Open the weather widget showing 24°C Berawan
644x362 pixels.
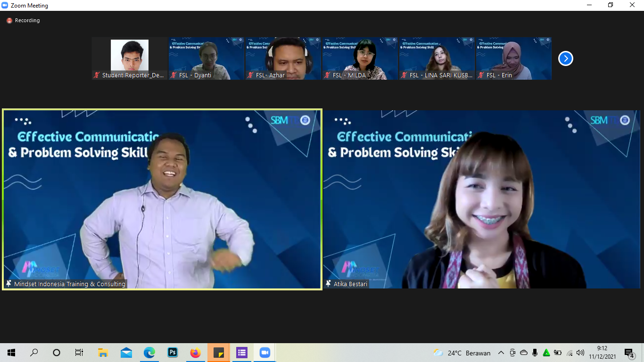(462, 353)
